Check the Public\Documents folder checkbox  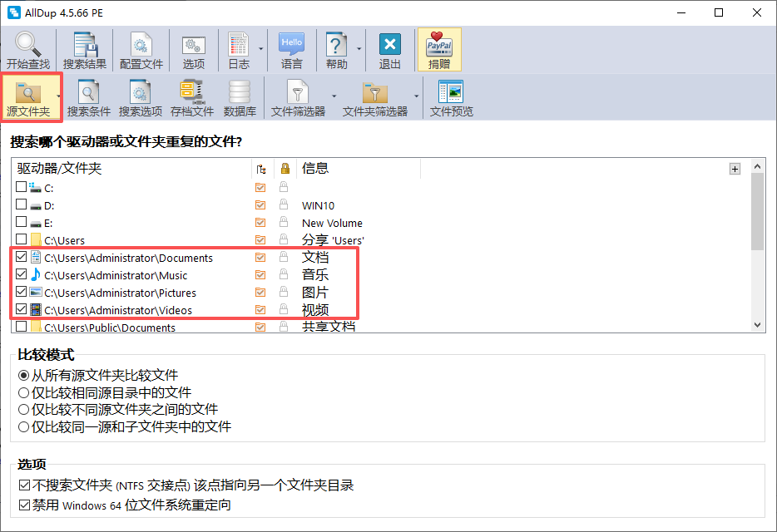coord(21,327)
